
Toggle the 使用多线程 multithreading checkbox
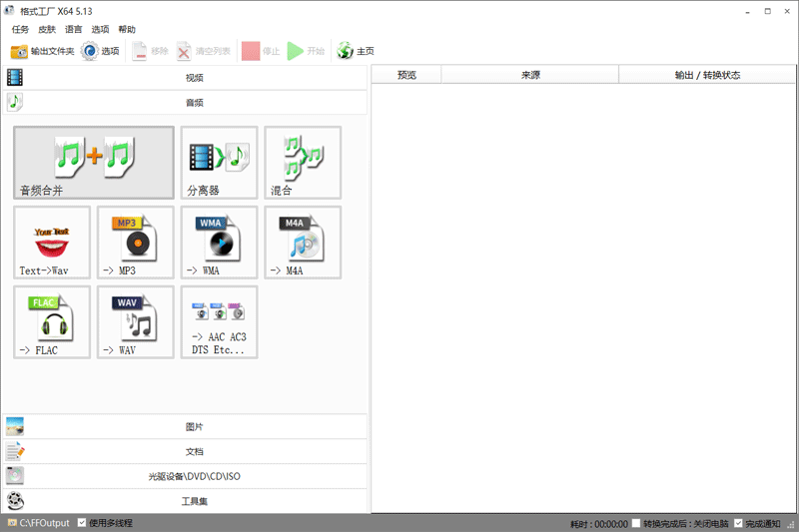(82, 522)
